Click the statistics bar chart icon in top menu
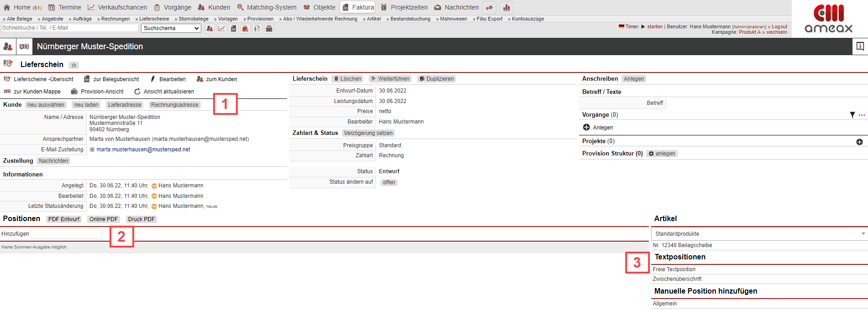868x310 pixels. pos(506,8)
